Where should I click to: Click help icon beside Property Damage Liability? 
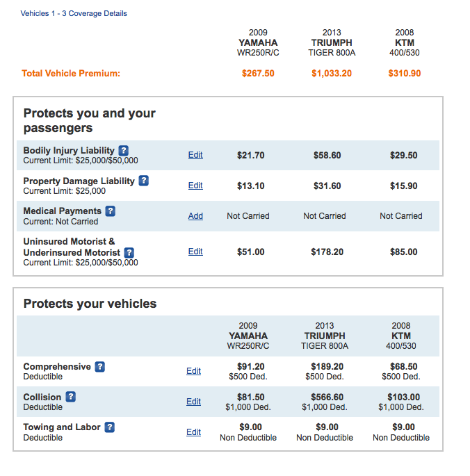[x=143, y=181]
